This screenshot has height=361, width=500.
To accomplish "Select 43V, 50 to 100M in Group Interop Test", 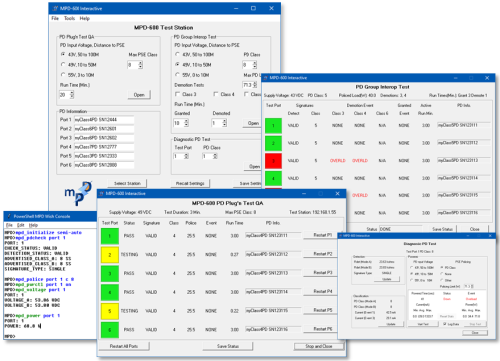I will pyautogui.click(x=177, y=54).
